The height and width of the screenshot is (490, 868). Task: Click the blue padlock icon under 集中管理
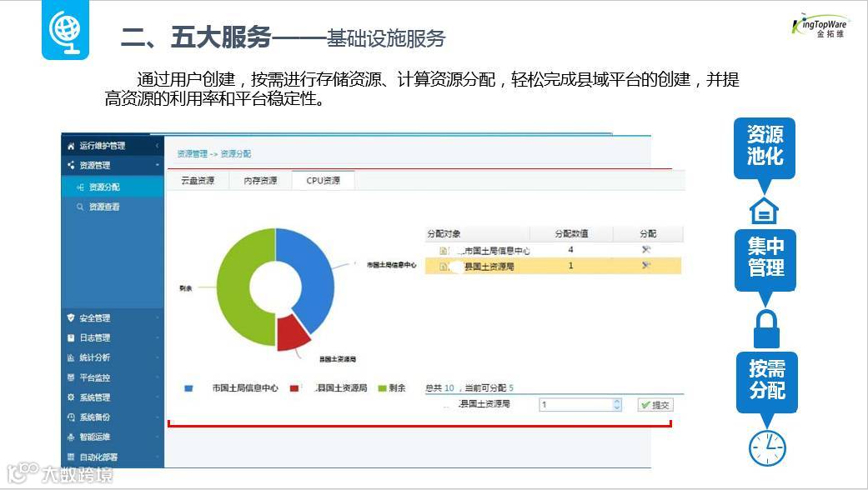coord(766,328)
